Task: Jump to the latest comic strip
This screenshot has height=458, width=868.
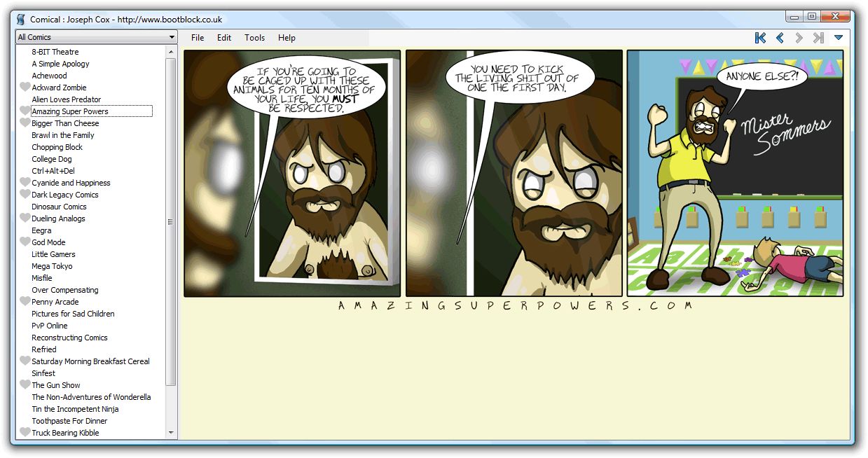Action: click(x=818, y=38)
